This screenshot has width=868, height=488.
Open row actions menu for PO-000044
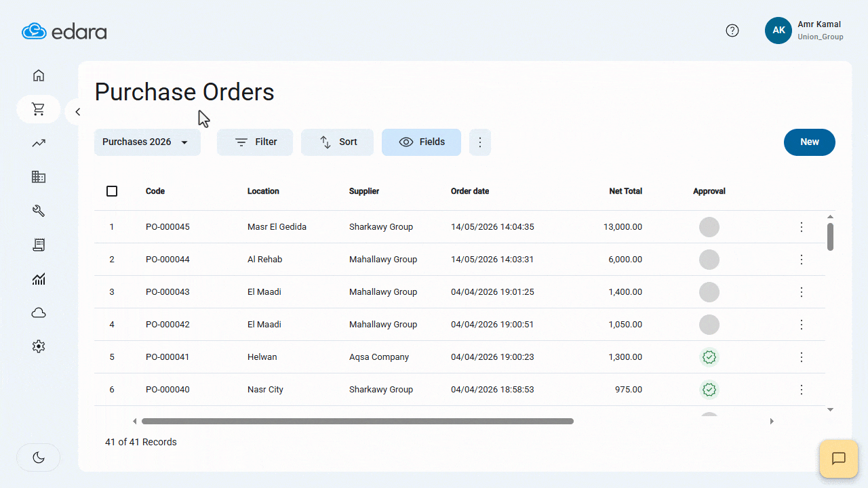point(802,260)
